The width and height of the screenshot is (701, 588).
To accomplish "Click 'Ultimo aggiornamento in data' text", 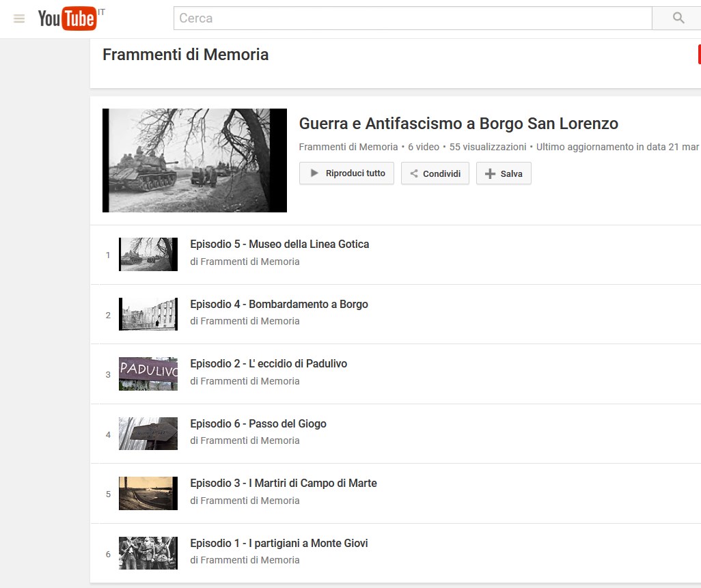I will (x=601, y=147).
